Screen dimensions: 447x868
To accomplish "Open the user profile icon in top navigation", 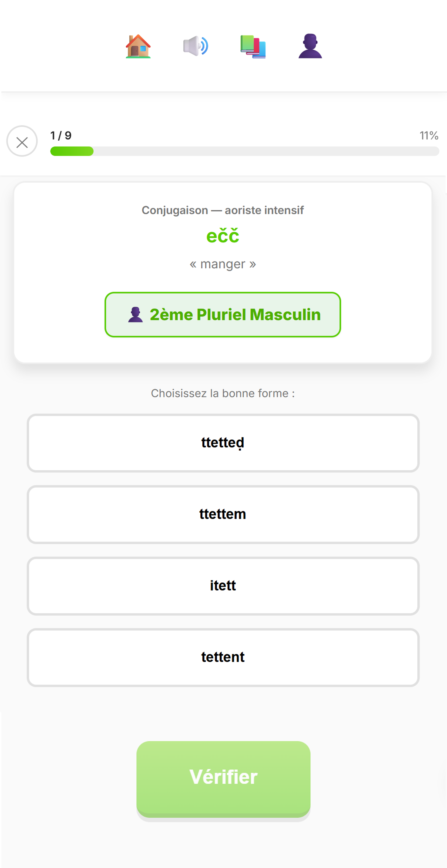I will point(310,46).
